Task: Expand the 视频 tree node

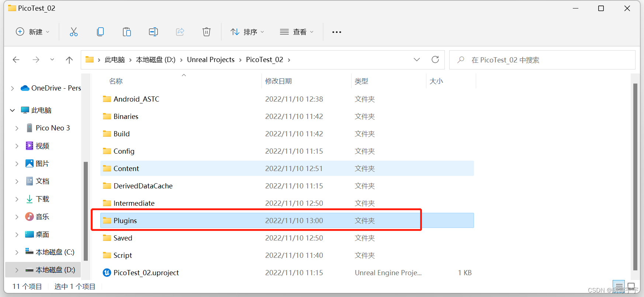Action: coord(17,146)
